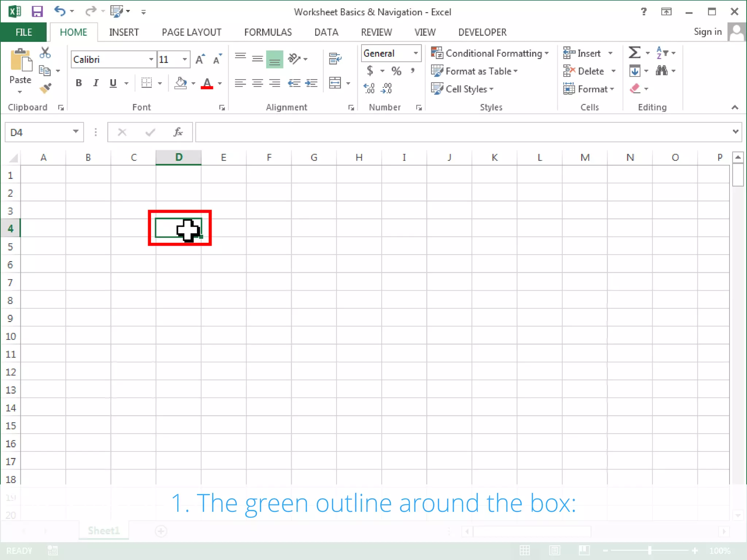Image resolution: width=747 pixels, height=560 pixels.
Task: Open the Calibri font name dropdown
Action: (151, 59)
